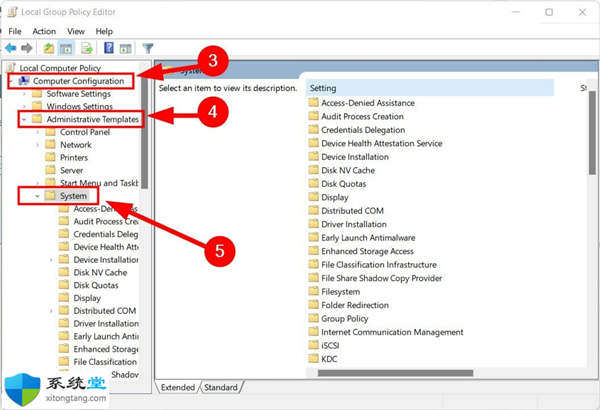Click the Up one level folder icon
The image size is (600, 410).
(x=49, y=48)
